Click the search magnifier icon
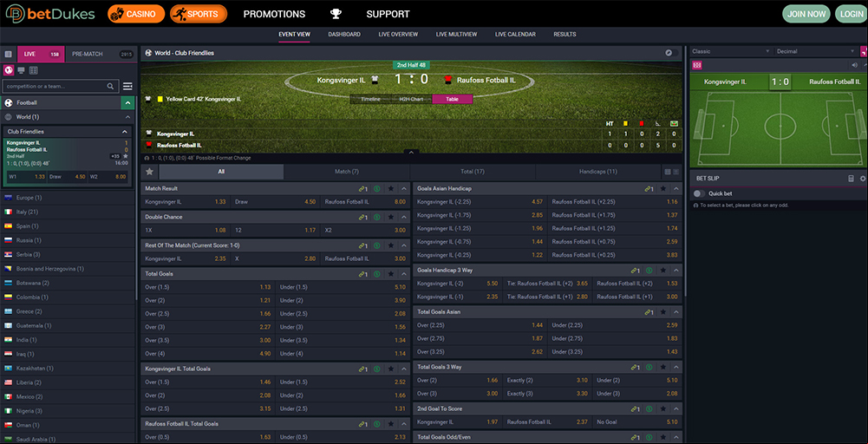Viewport: 868px width, 444px height. click(x=111, y=87)
